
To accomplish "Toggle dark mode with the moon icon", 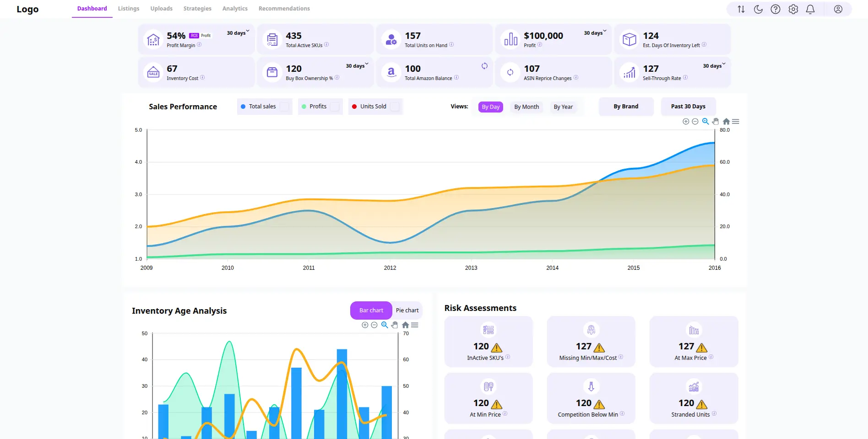I will click(758, 9).
